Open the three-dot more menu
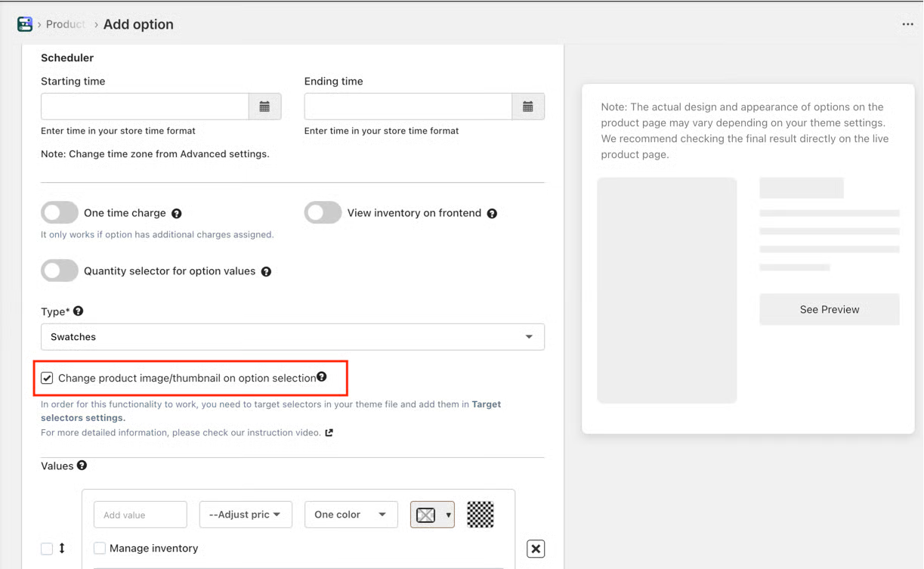The image size is (924, 569). coord(907,24)
